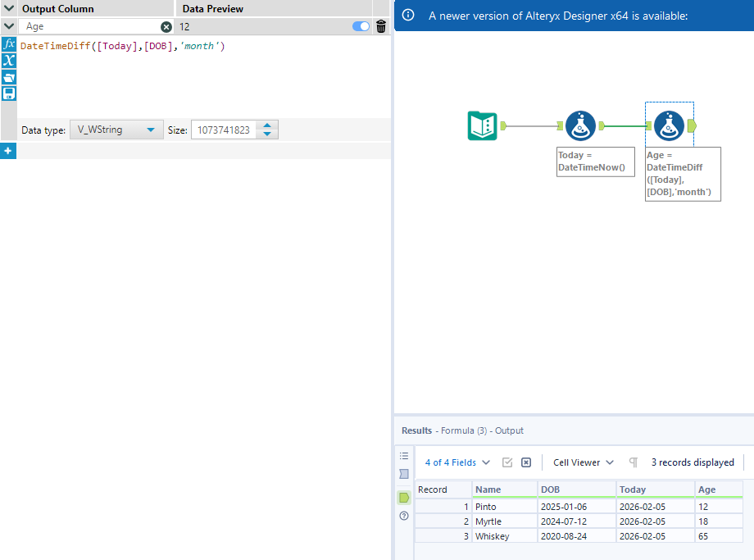Expand the 4 of 4 Fields dropdown
Viewport: 754px width, 560px height.
[457, 462]
